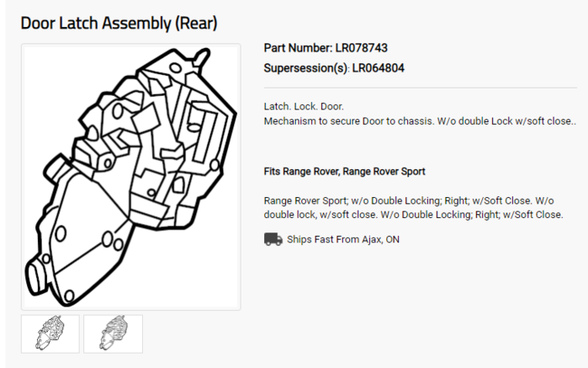Click 'Ships Fast From Ajax, ON' text
Viewport: 588px width, 368px height.
(x=343, y=239)
